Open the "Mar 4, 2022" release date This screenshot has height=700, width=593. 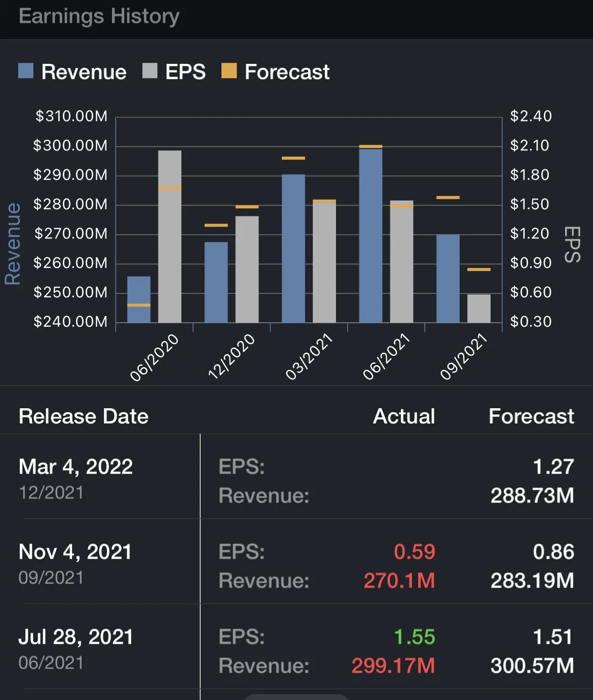point(76,466)
